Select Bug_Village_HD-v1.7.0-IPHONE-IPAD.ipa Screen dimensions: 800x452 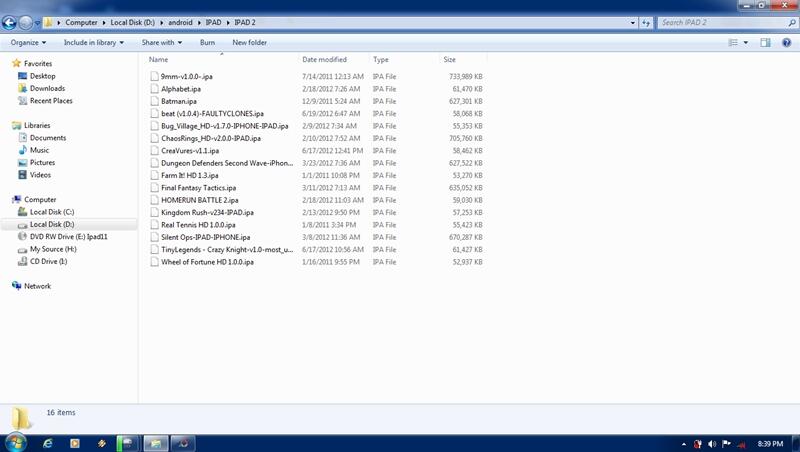pos(224,125)
